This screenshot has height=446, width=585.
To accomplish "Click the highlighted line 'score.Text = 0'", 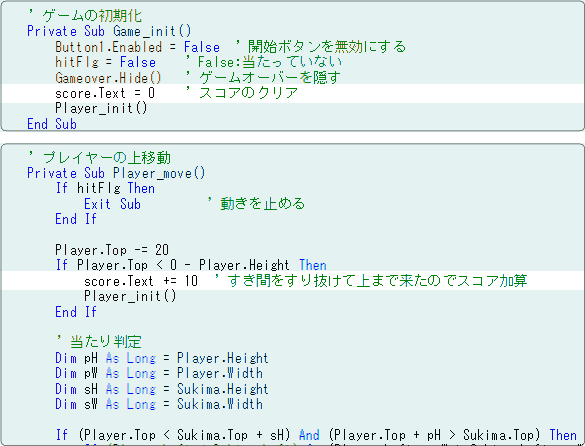I will click(105, 93).
